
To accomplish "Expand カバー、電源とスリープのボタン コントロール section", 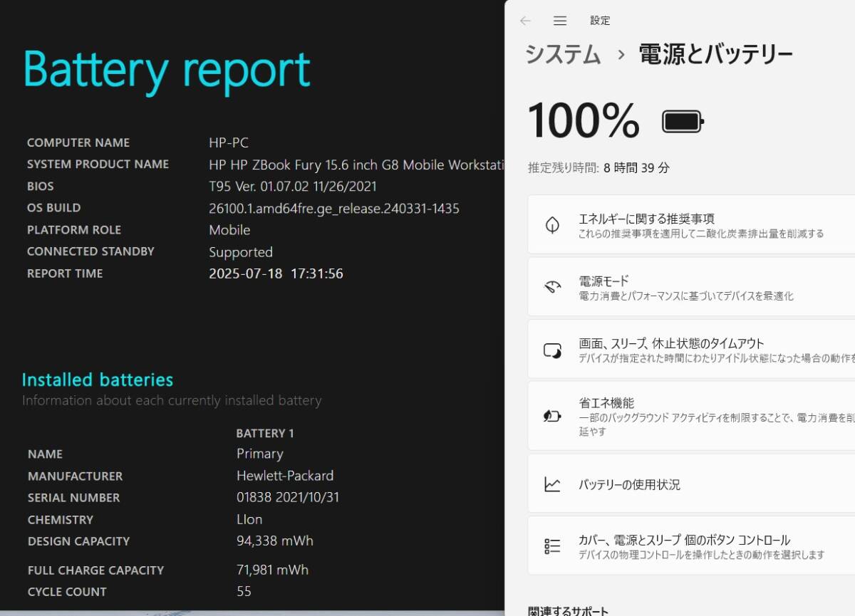I will coord(691,546).
